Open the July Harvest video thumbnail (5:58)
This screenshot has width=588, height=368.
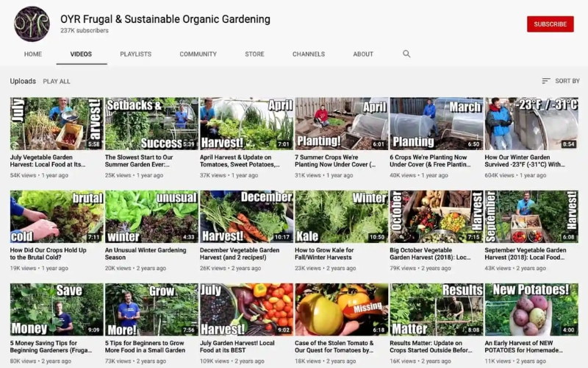(57, 124)
